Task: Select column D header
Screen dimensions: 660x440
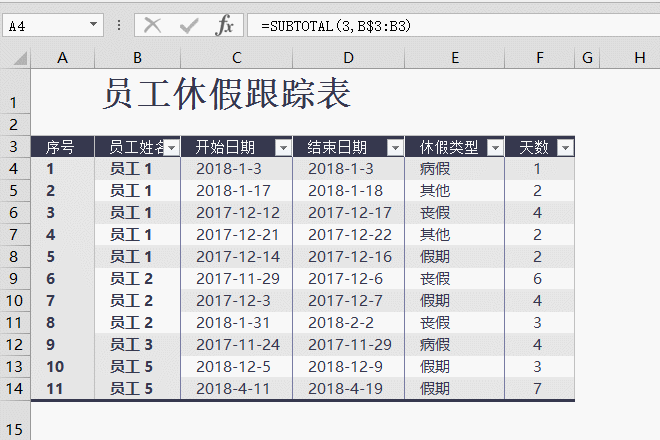Action: coord(349,58)
